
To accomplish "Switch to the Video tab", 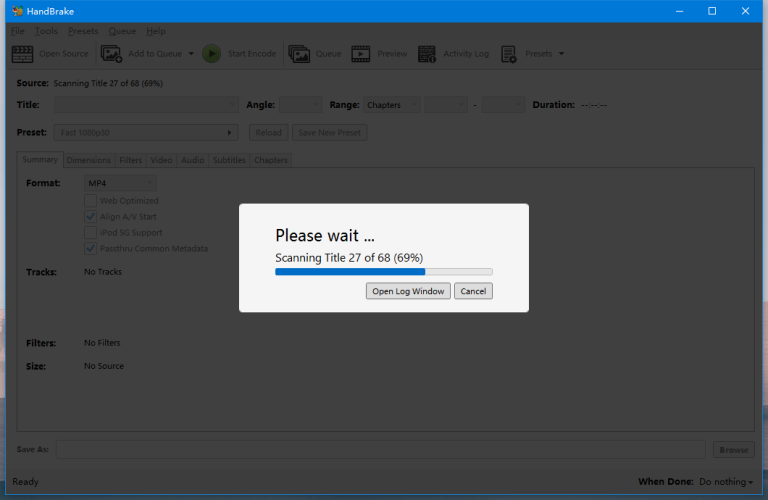I will pos(161,160).
